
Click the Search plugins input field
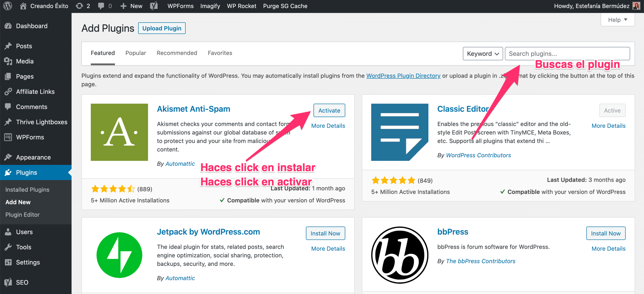567,54
